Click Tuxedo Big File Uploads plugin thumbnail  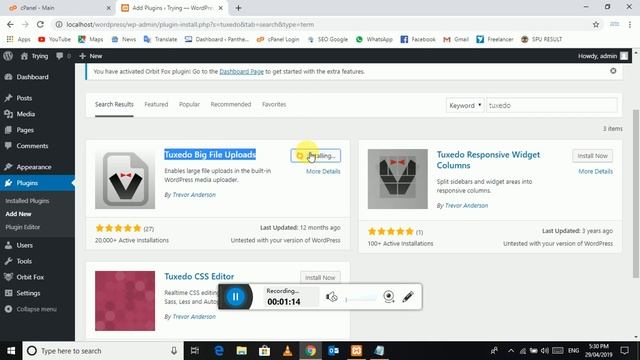(x=125, y=179)
